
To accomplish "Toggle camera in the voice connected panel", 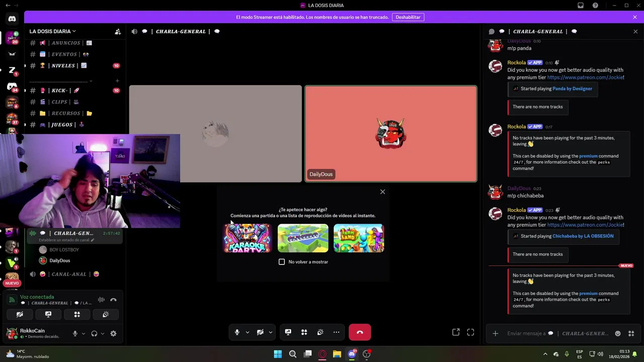I will click(20, 314).
